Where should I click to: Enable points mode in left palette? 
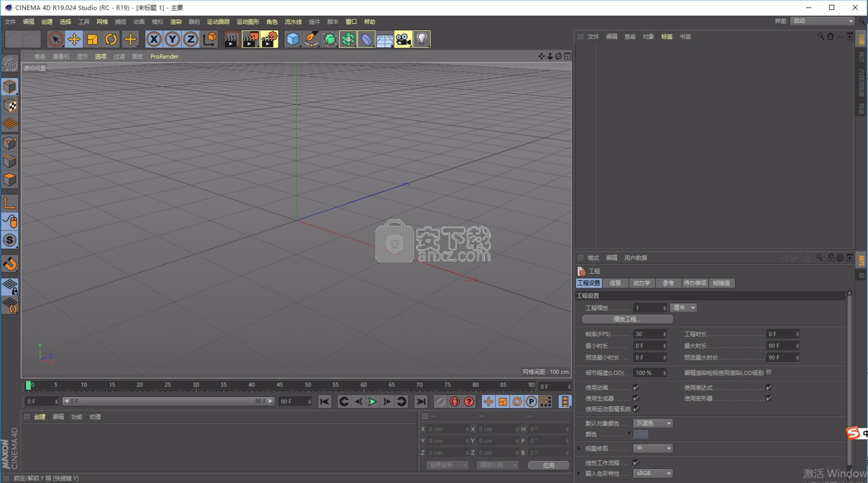(10, 143)
